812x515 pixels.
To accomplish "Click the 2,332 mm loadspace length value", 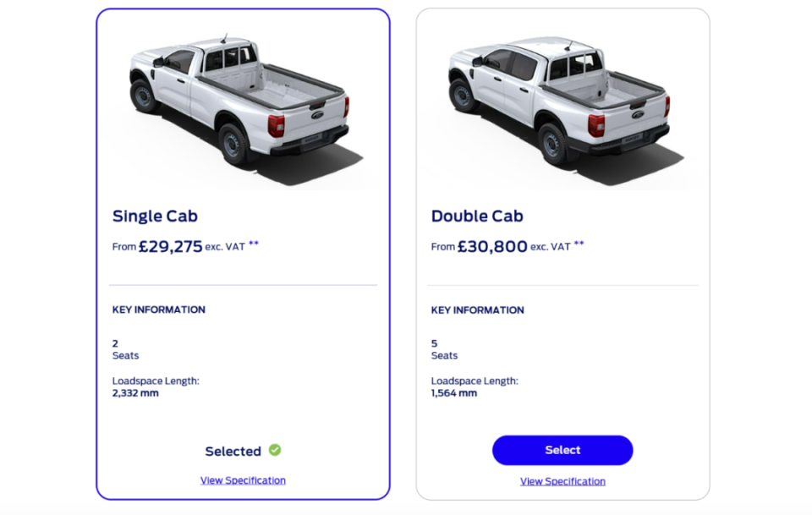I will pyautogui.click(x=135, y=393).
